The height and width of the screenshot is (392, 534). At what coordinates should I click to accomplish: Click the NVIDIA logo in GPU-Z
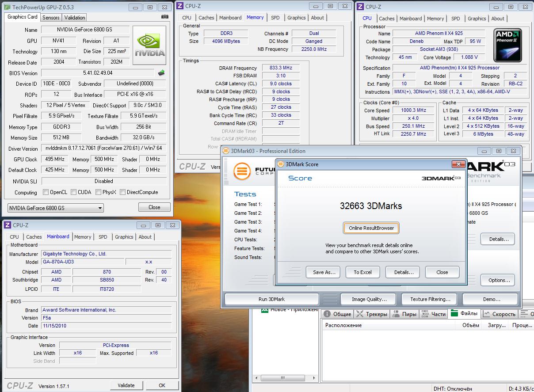(149, 46)
